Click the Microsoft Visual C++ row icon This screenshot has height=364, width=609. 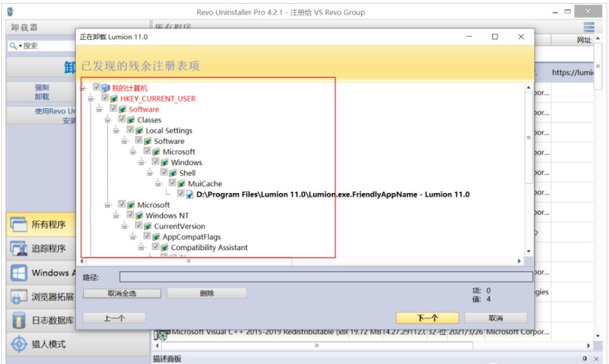coord(162,334)
